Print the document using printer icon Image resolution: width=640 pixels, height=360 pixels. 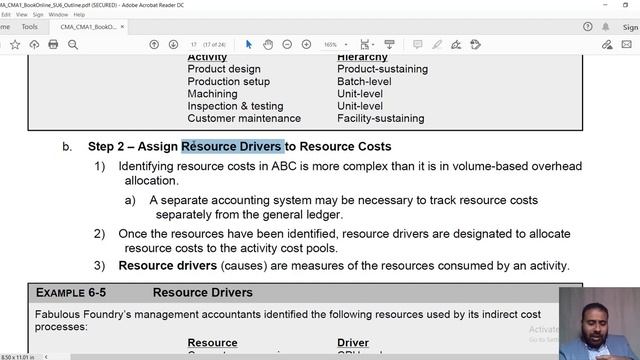pos(53,44)
